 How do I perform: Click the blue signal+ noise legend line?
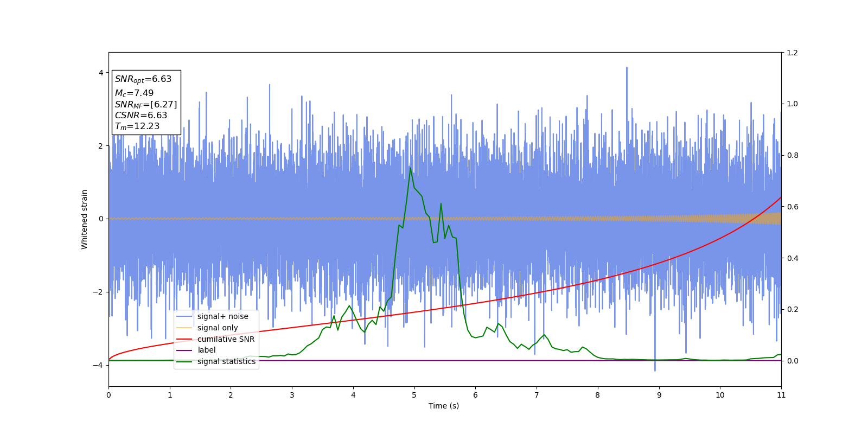pyautogui.click(x=184, y=316)
